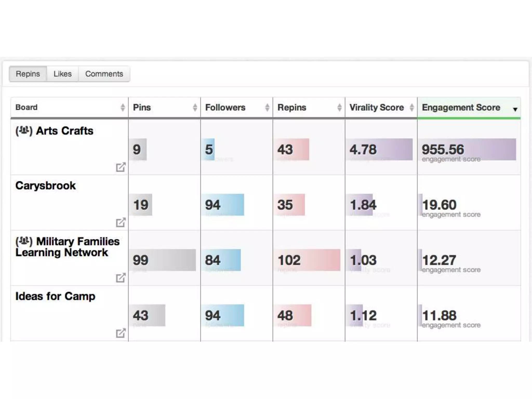Click the Board column header label

click(x=26, y=107)
